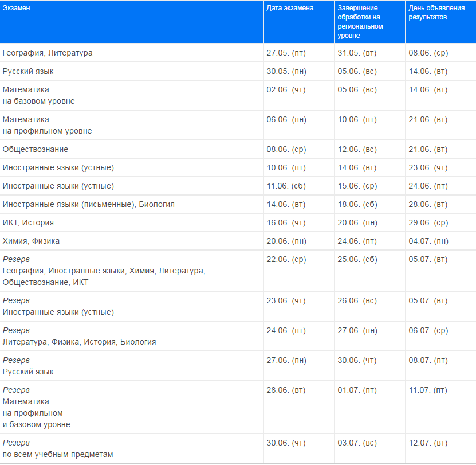The width and height of the screenshot is (476, 465).
Task: Select reserve 'Литература, Физика, История, Биология' cell
Action: coord(131,336)
